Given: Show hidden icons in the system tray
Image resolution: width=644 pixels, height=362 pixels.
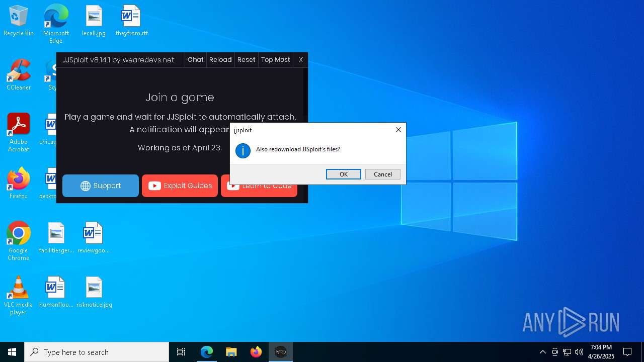Looking at the screenshot, I should tap(542, 352).
